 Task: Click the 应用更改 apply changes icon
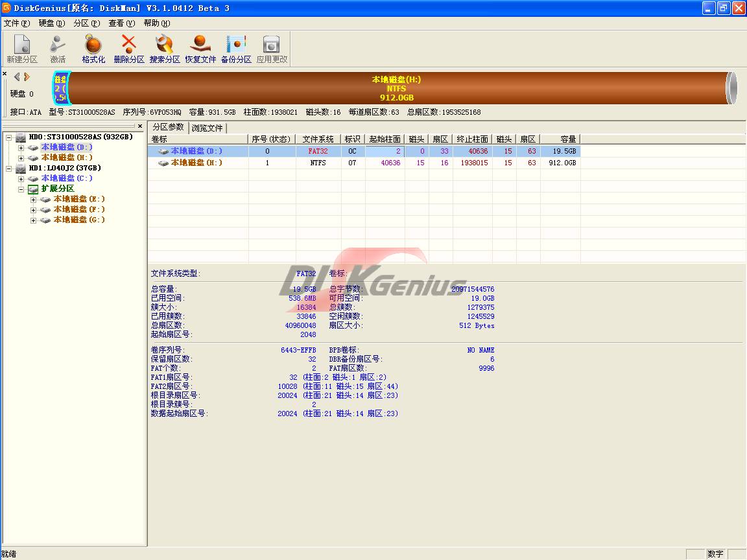coord(272,49)
